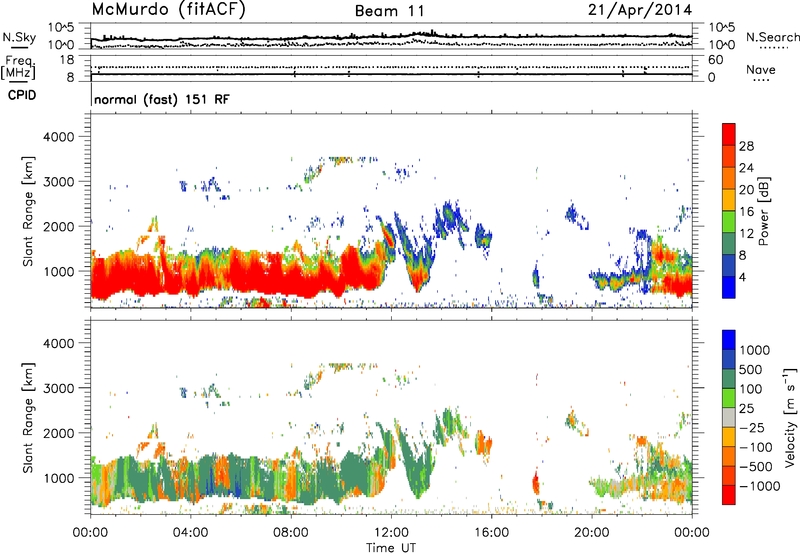Click the 08:00 time tick label

[291, 533]
